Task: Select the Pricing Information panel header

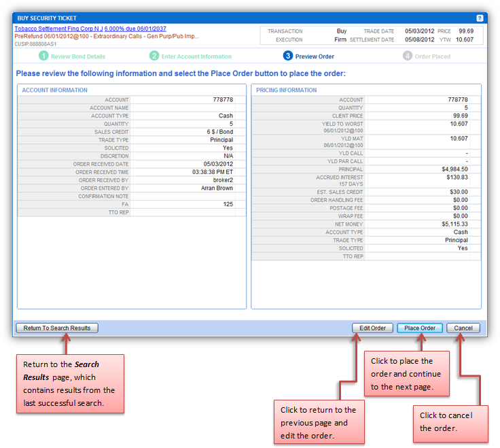Action: (x=289, y=90)
